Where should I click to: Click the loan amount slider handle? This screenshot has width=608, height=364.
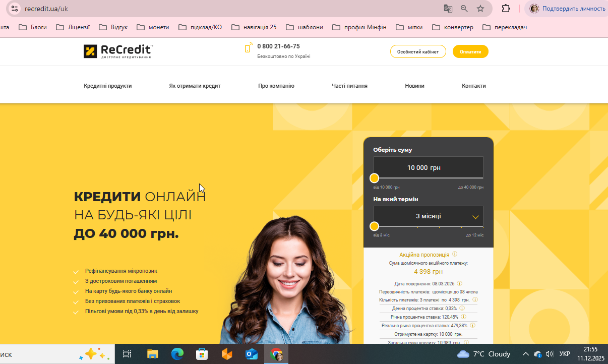(x=374, y=178)
